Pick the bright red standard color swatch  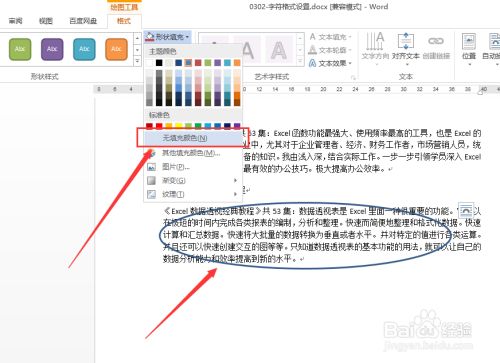coord(159,126)
